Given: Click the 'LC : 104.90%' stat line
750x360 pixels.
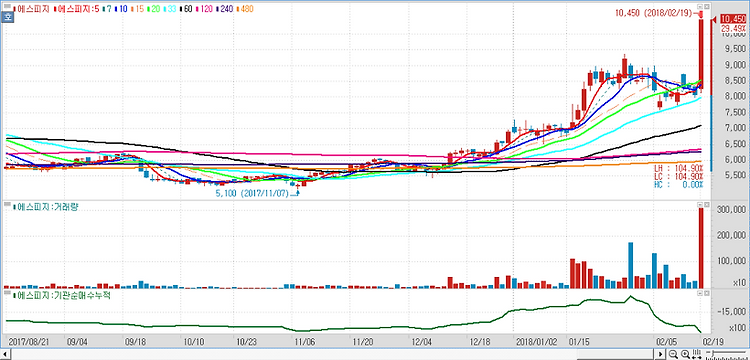Looking at the screenshot, I should 679,176.
